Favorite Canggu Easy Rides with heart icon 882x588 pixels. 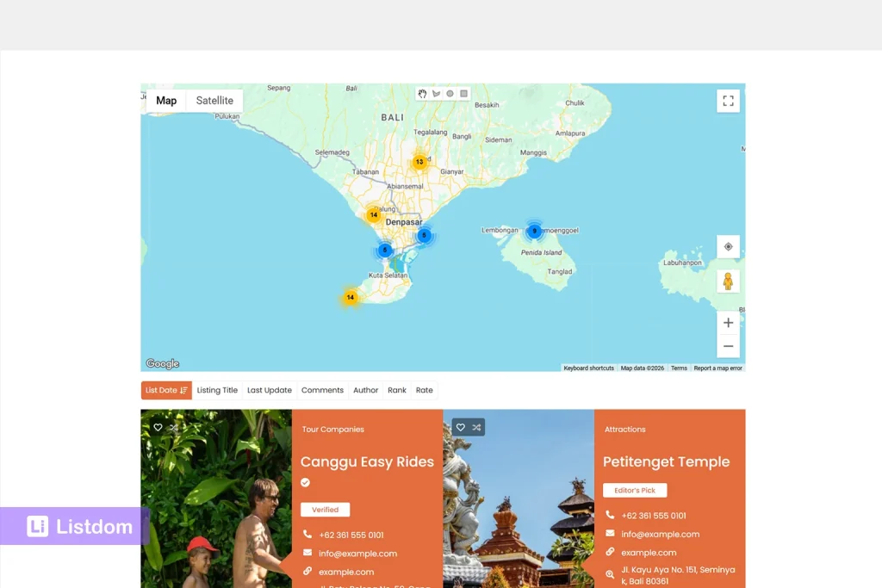(x=158, y=427)
